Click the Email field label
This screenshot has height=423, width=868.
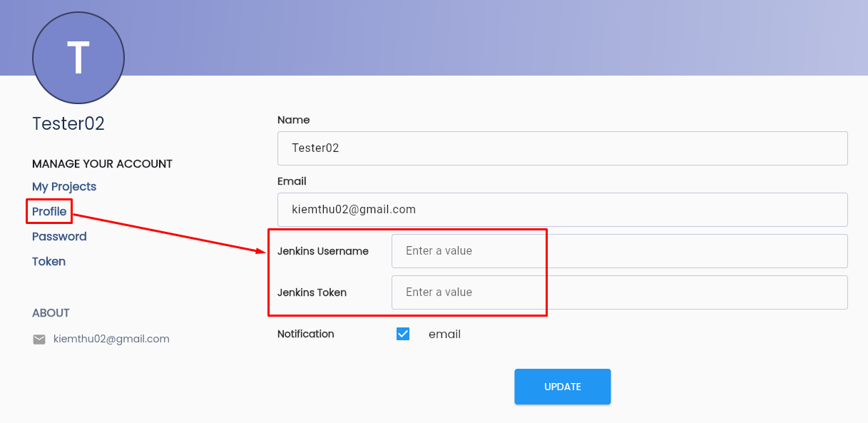pos(292,181)
